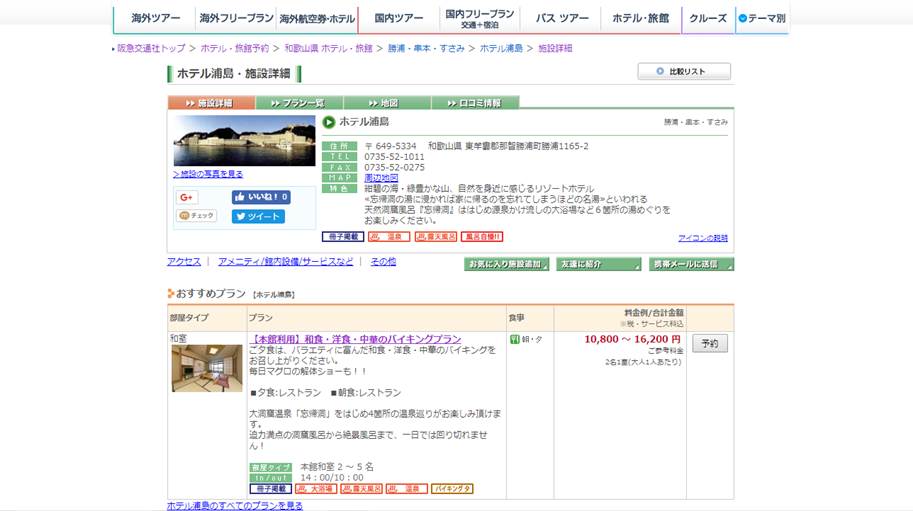The width and height of the screenshot is (913, 511).
Task: Go to 阪急交通社トップ breadcrumb
Action: click(x=151, y=48)
